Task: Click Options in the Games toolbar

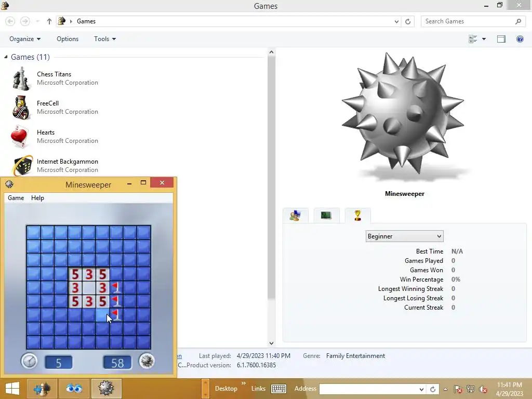Action: coord(68,39)
